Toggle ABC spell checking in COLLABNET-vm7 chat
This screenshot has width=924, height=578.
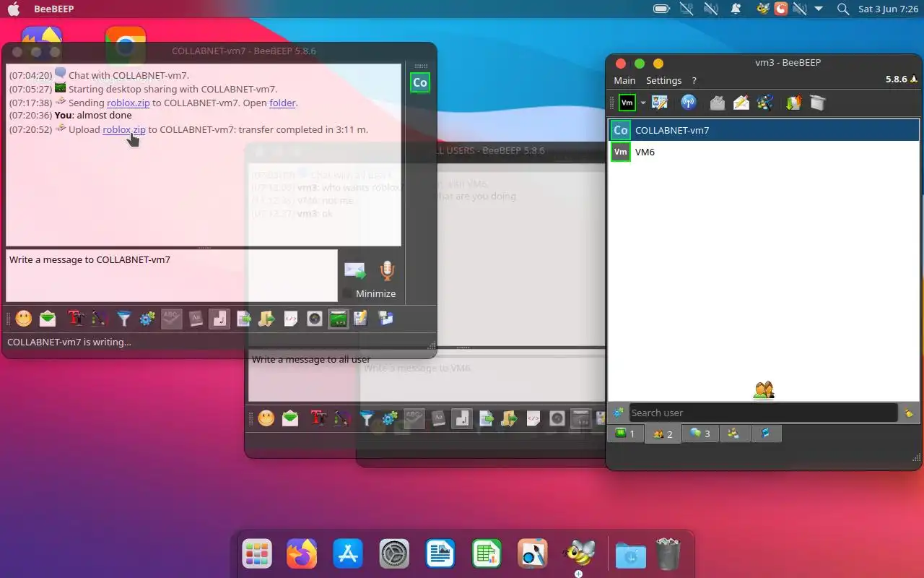(x=171, y=318)
